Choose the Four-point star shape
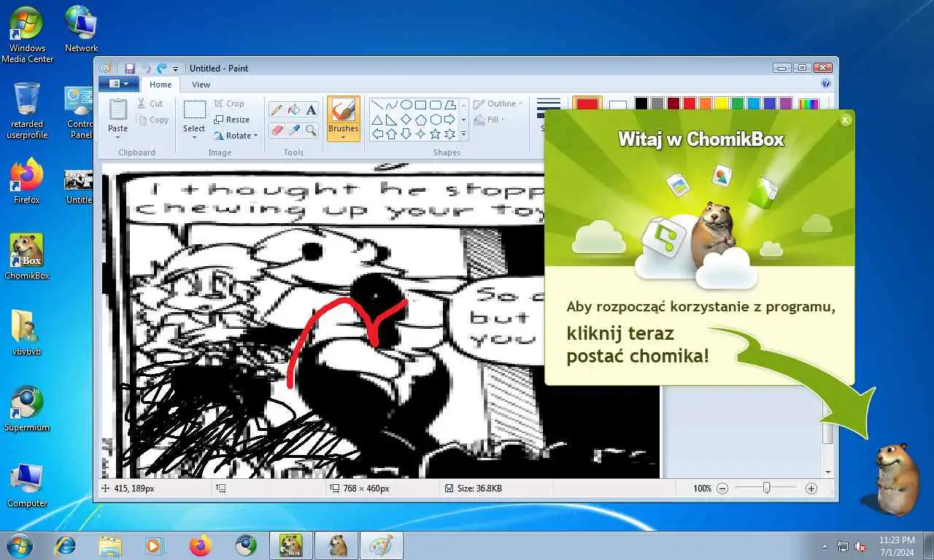 pos(421,133)
